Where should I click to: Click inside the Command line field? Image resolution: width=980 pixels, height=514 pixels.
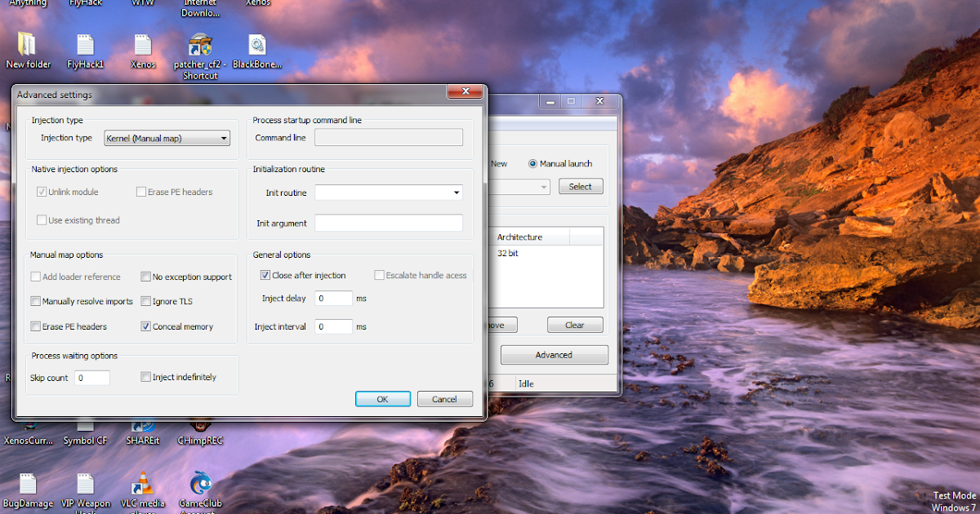[389, 137]
